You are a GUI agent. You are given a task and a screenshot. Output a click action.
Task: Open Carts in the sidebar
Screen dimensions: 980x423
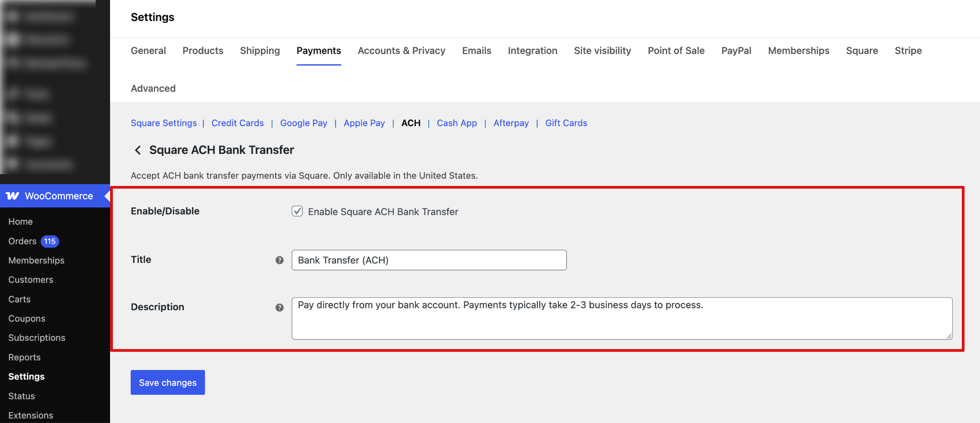tap(19, 299)
